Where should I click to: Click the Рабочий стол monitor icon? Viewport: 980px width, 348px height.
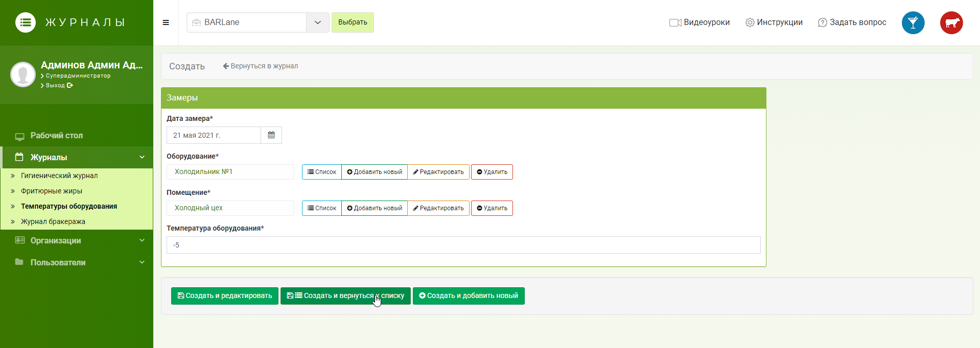[x=20, y=136]
